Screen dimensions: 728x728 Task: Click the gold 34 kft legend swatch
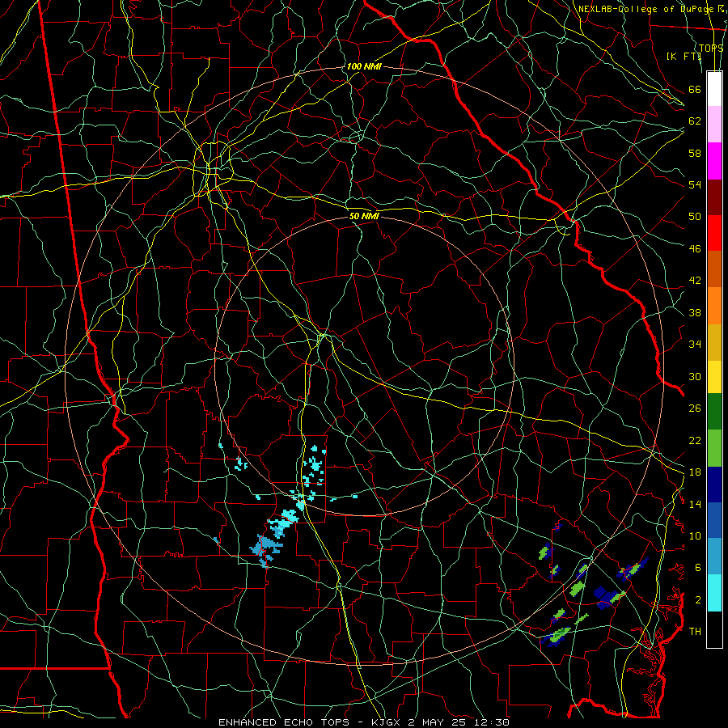tap(714, 342)
